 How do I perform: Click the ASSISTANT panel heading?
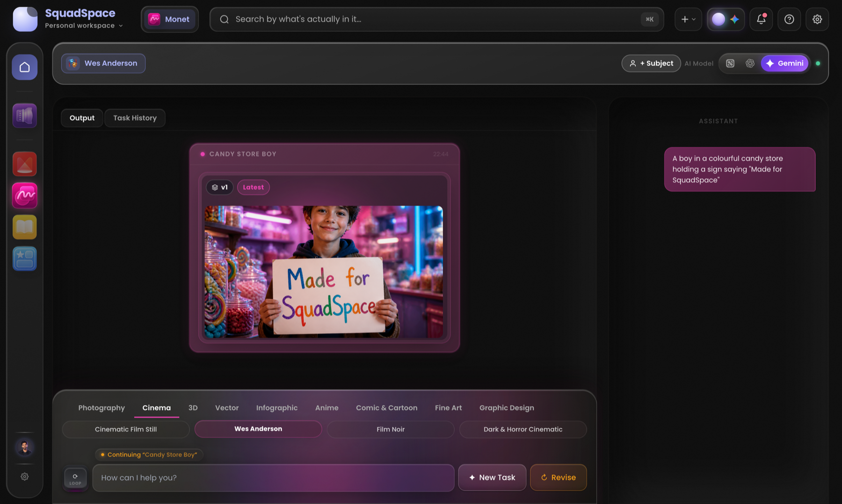(719, 121)
